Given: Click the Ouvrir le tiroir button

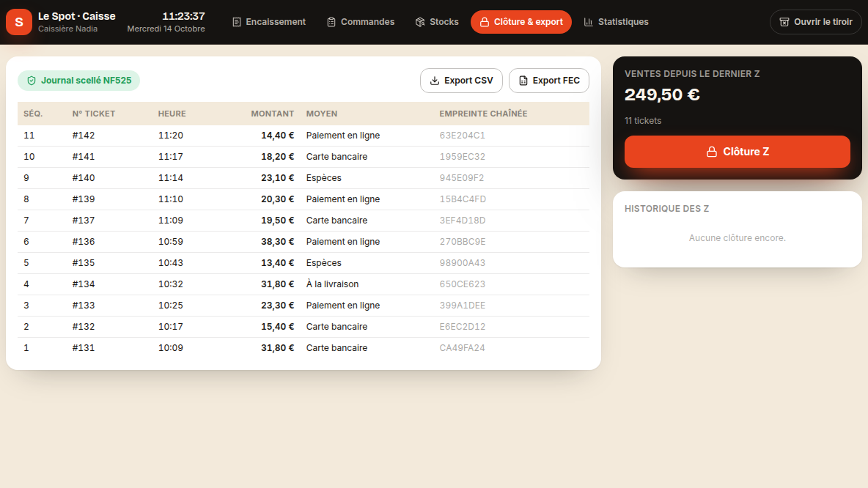Looking at the screenshot, I should 815,22.
